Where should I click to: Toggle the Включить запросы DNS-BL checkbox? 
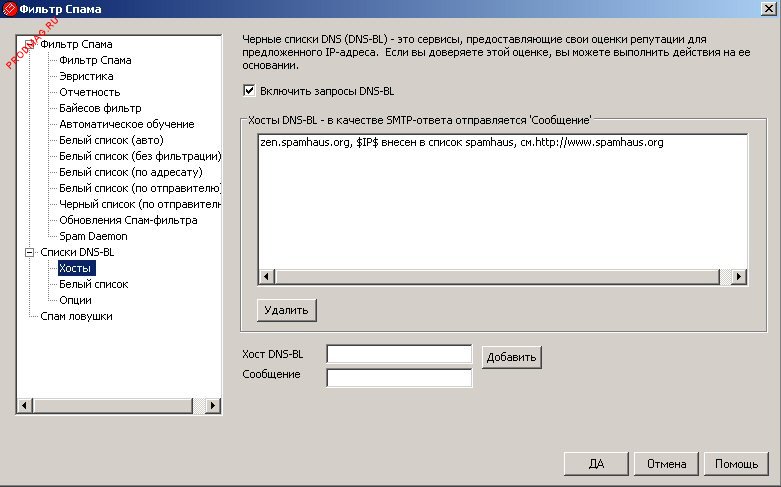pos(249,91)
